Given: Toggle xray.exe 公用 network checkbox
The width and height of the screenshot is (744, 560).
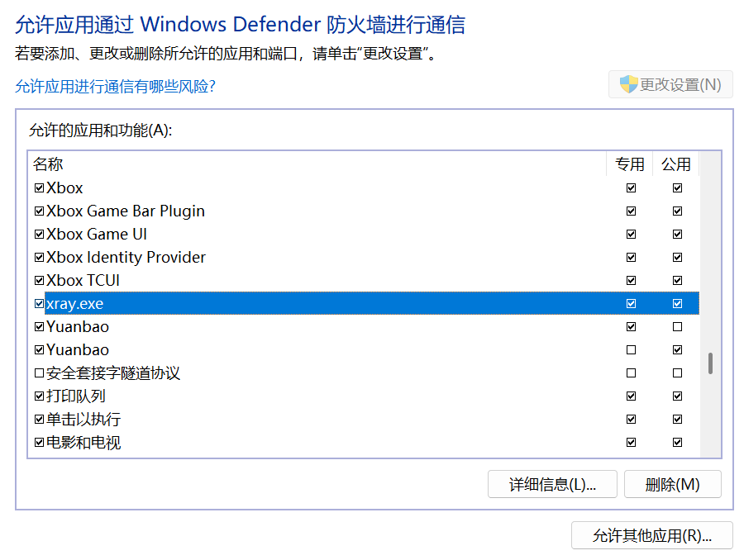Looking at the screenshot, I should (x=677, y=304).
